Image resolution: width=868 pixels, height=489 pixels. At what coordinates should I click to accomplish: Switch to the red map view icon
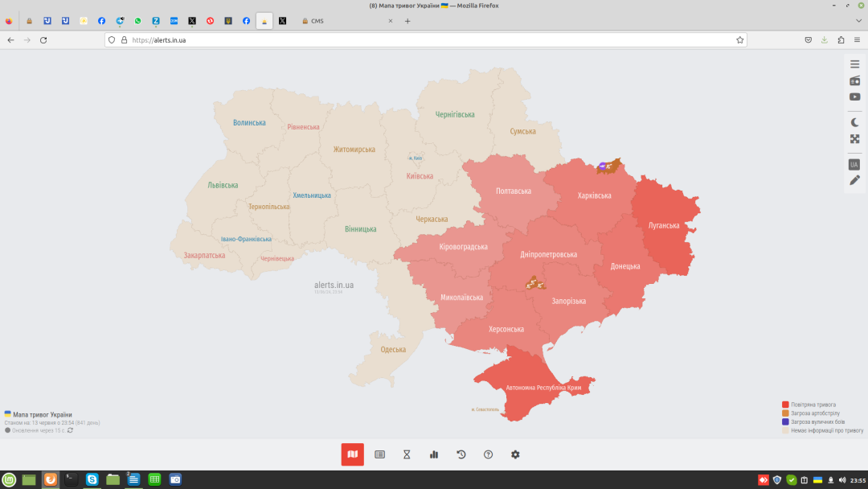(x=352, y=454)
